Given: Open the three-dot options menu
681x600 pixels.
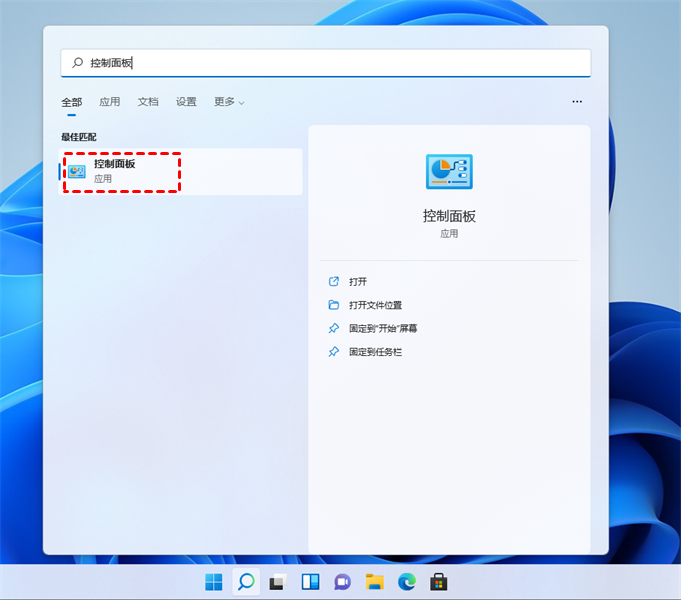Looking at the screenshot, I should [577, 102].
